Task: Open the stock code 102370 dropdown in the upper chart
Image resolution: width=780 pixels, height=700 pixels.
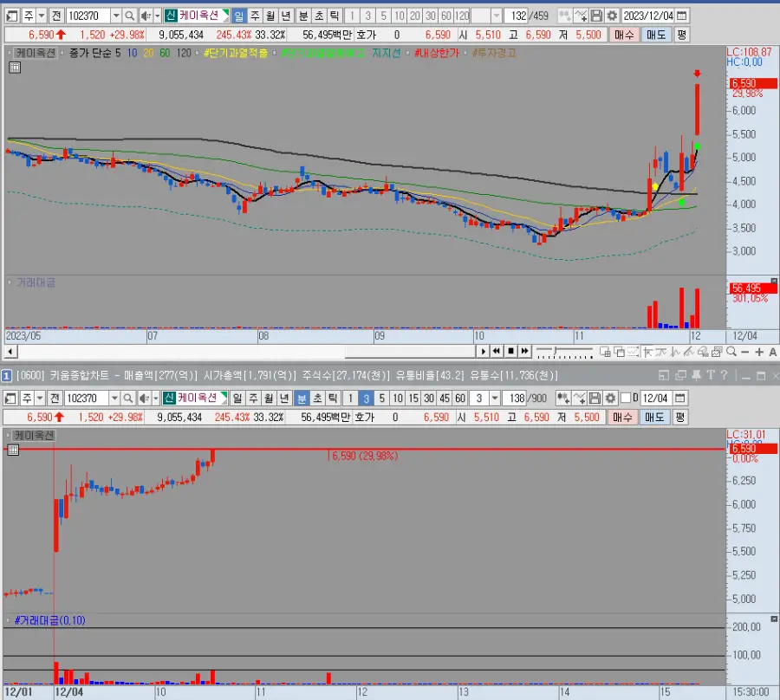Action: click(116, 16)
